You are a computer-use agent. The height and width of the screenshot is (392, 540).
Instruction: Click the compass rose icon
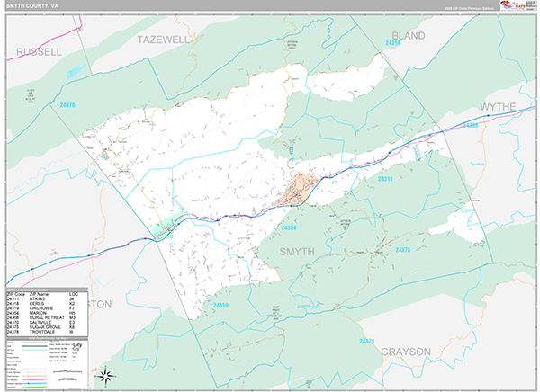click(105, 376)
